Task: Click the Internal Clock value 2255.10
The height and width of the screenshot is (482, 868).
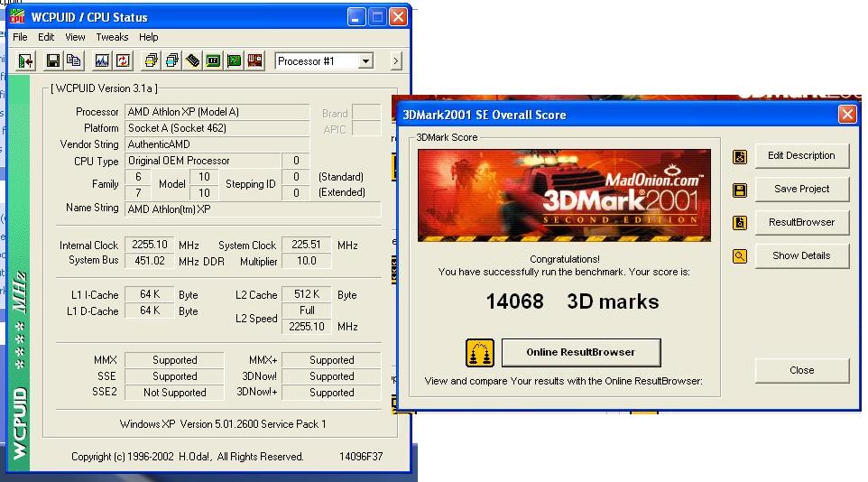Action: 150,245
